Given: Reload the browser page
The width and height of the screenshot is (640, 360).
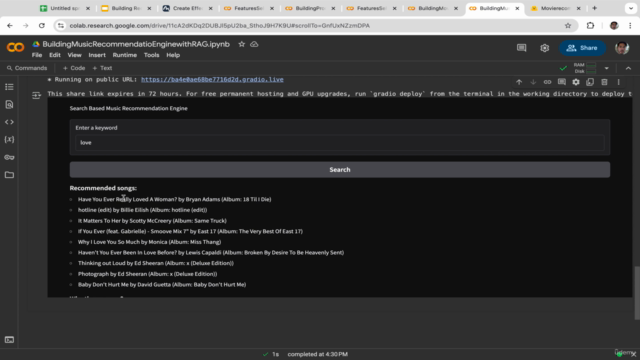Looking at the screenshot, I should [x=42, y=25].
